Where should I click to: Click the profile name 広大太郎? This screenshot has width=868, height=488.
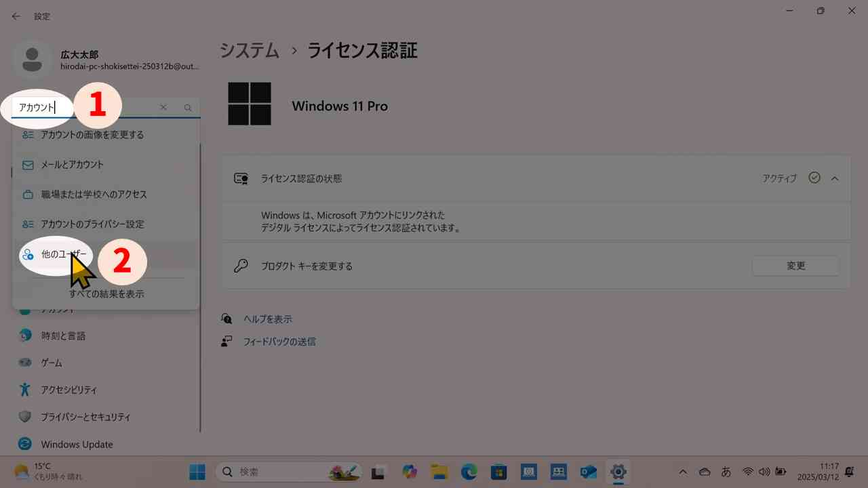point(79,54)
